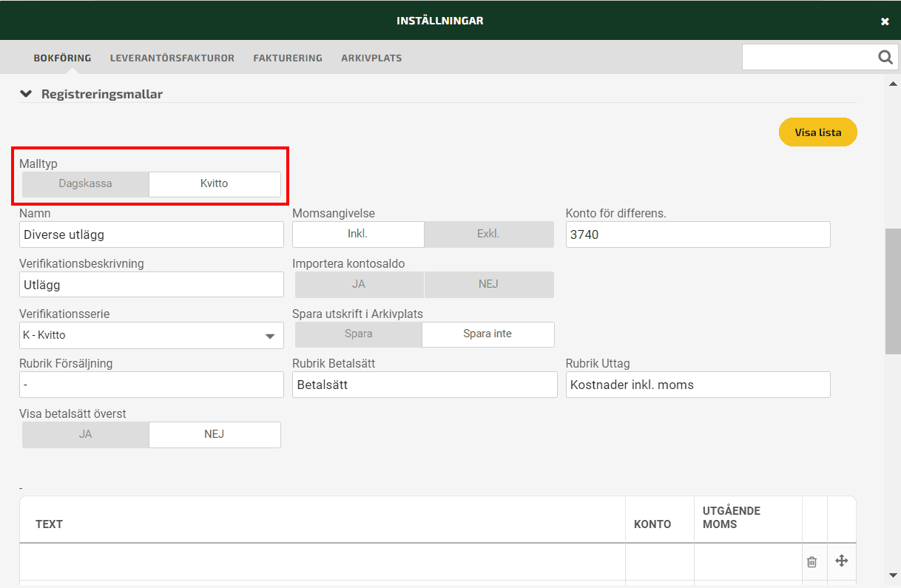The height and width of the screenshot is (588, 901).
Task: Click the trash icon in table row
Action: [811, 562]
